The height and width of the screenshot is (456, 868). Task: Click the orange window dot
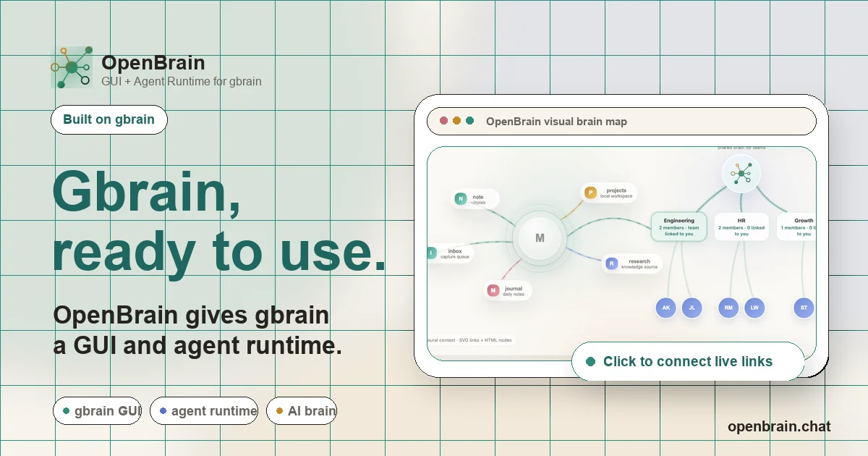[x=456, y=121]
